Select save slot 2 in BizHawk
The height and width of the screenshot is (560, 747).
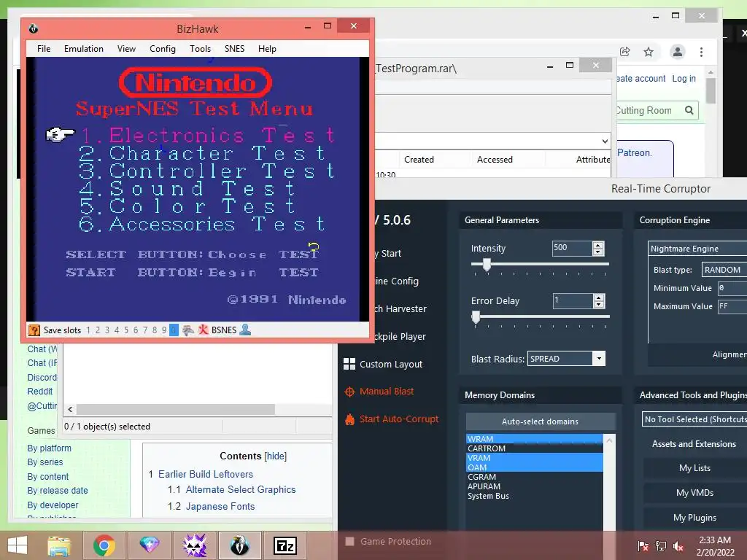click(x=98, y=330)
